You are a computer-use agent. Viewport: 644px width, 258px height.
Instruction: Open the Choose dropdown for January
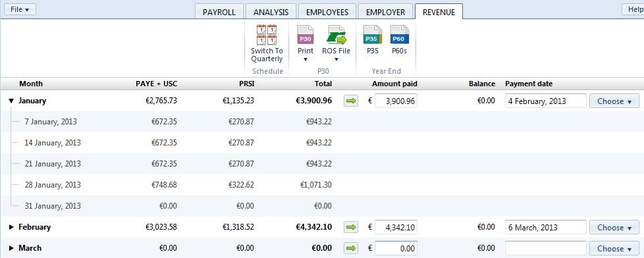pyautogui.click(x=614, y=101)
